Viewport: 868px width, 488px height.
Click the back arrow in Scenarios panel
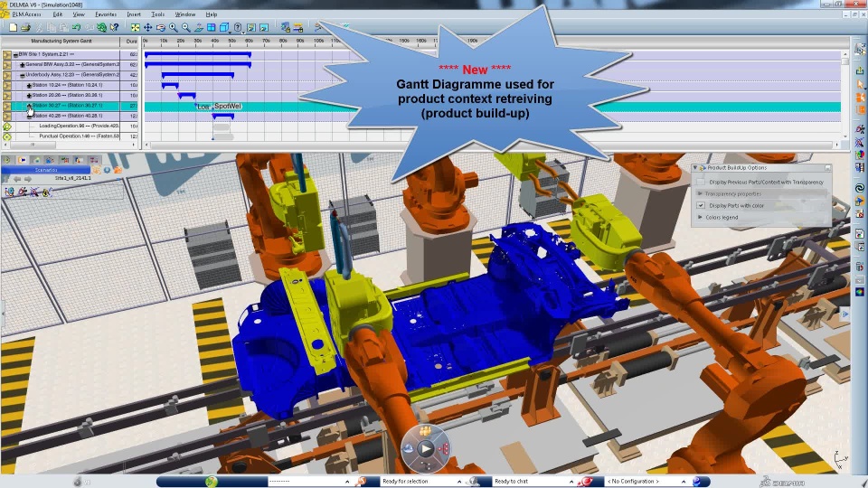pos(17,179)
